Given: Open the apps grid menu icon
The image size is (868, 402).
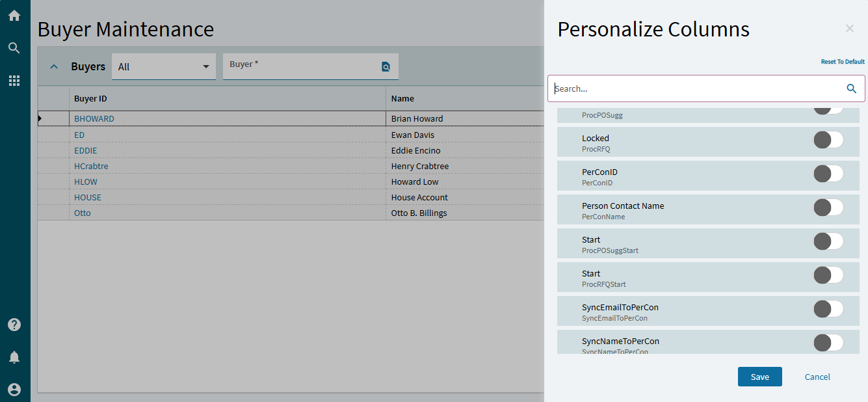Looking at the screenshot, I should coord(14,81).
